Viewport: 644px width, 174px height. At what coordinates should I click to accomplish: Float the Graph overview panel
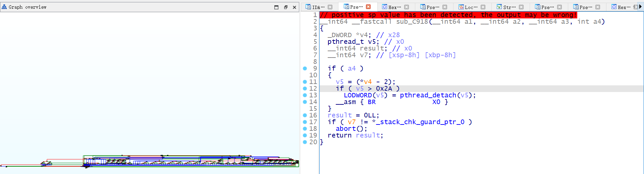(x=285, y=7)
